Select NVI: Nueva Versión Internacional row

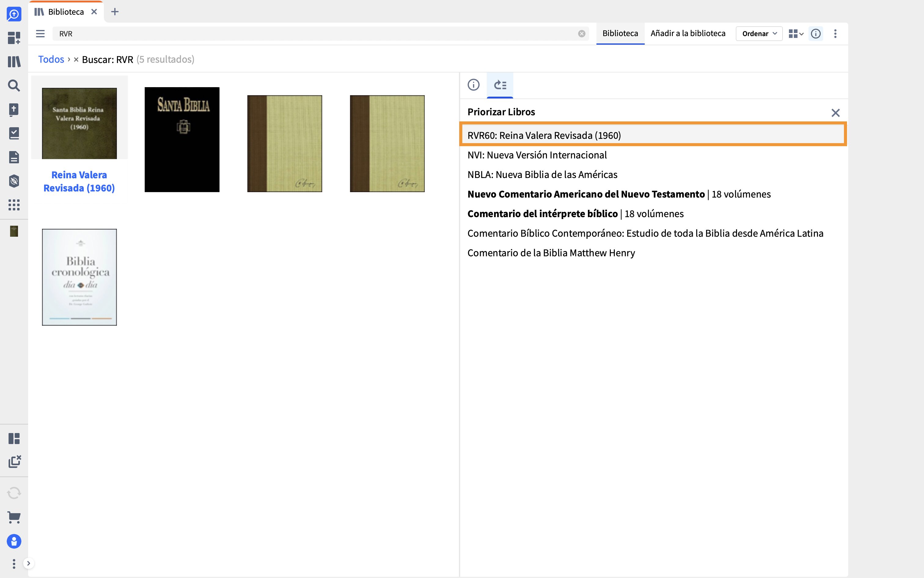click(653, 155)
